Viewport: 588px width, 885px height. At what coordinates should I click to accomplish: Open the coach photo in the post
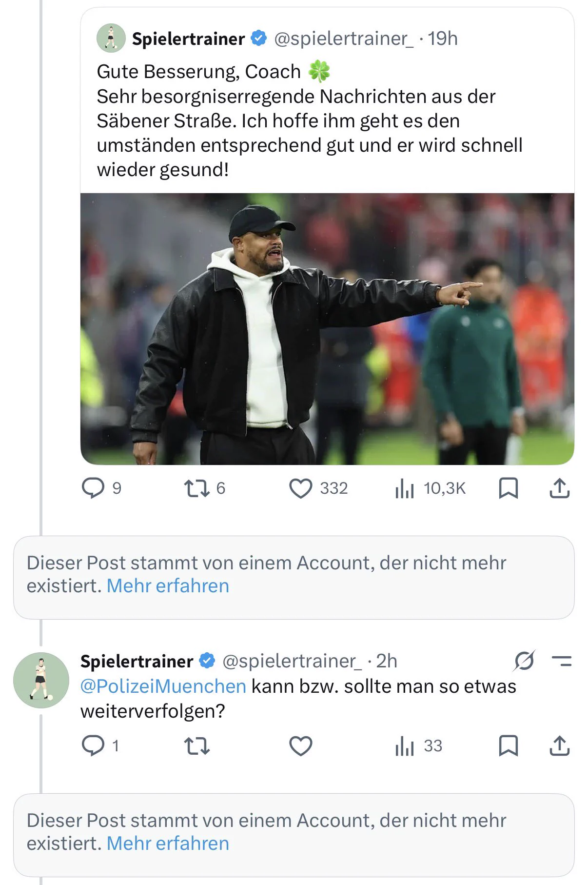[x=327, y=329]
